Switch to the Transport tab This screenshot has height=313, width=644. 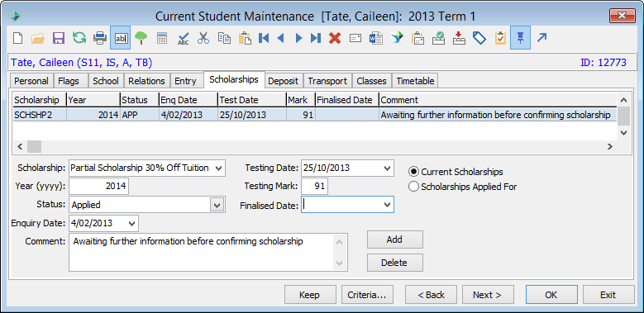click(x=327, y=81)
